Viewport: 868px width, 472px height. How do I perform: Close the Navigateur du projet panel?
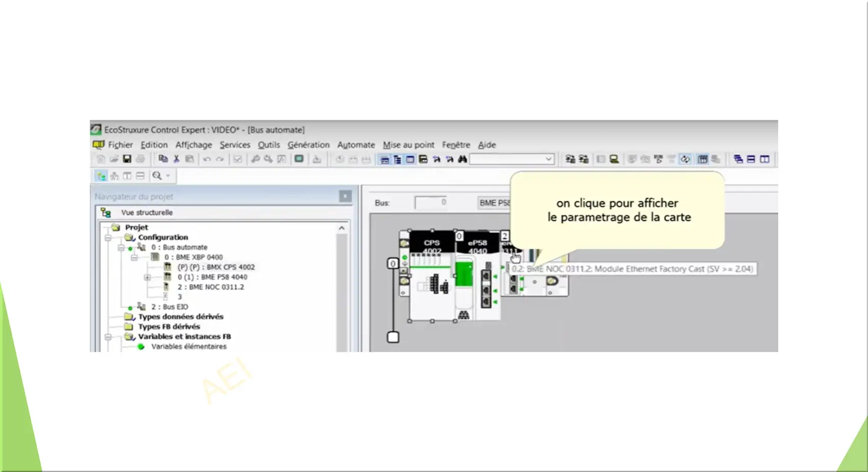click(346, 196)
